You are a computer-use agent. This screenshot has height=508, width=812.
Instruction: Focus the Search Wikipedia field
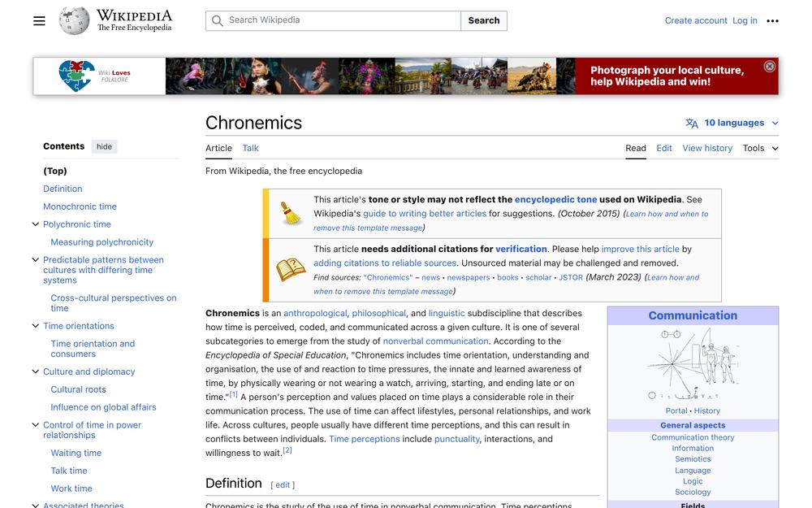[333, 21]
